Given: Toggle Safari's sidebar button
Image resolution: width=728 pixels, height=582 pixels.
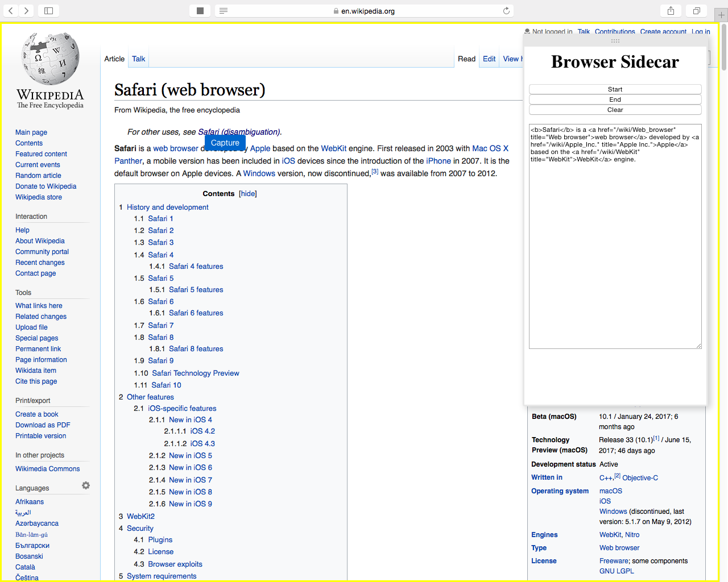Looking at the screenshot, I should coord(48,10).
